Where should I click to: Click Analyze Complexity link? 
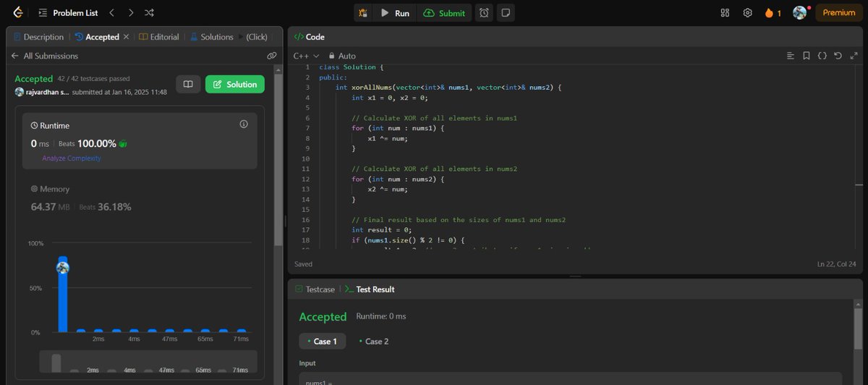72,158
